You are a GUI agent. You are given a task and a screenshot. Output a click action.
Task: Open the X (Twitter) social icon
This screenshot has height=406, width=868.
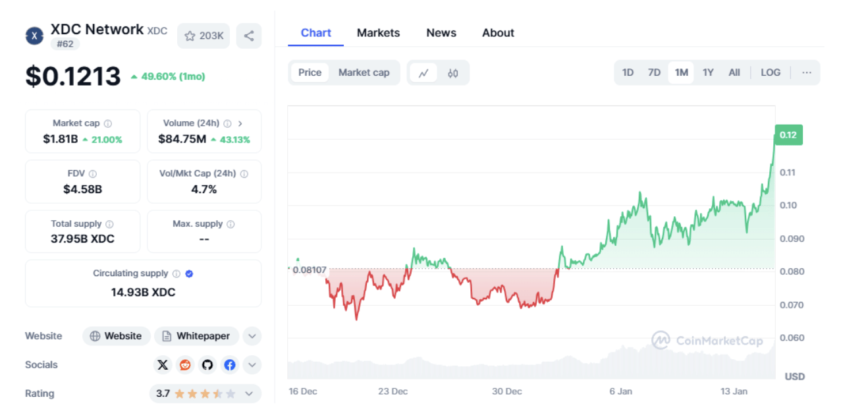[163, 364]
